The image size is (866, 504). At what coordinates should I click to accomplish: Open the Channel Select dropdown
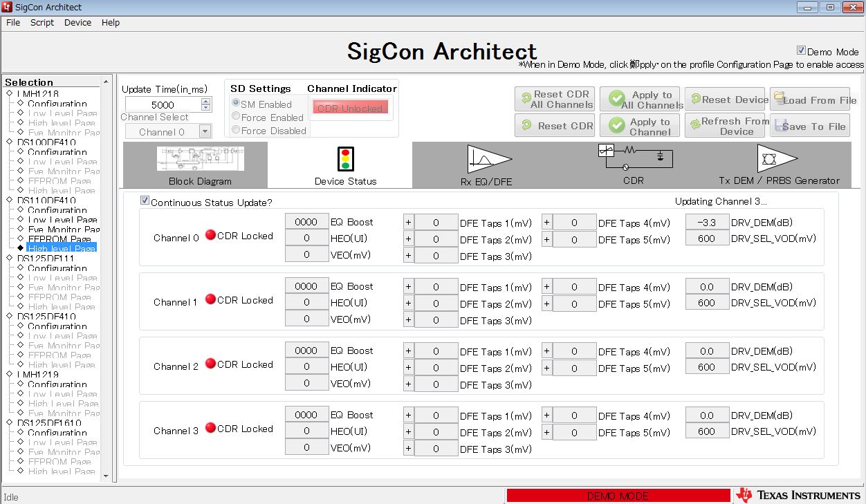tap(205, 131)
